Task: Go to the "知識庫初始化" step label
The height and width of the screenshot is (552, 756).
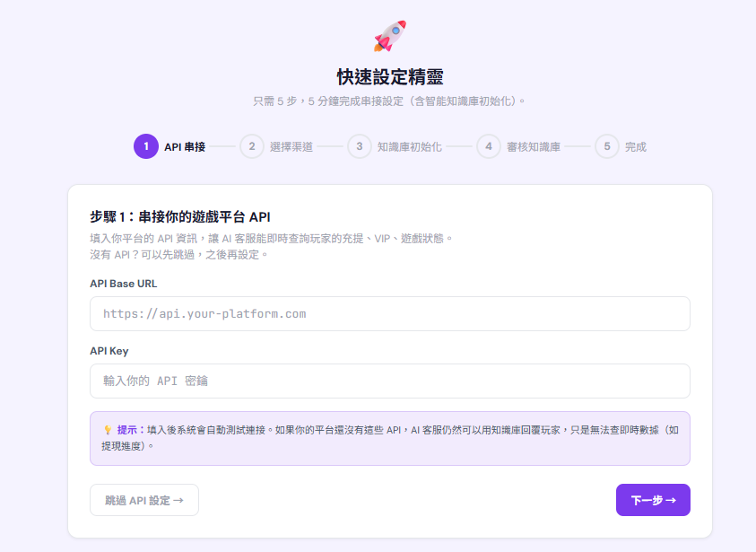Action: (410, 147)
